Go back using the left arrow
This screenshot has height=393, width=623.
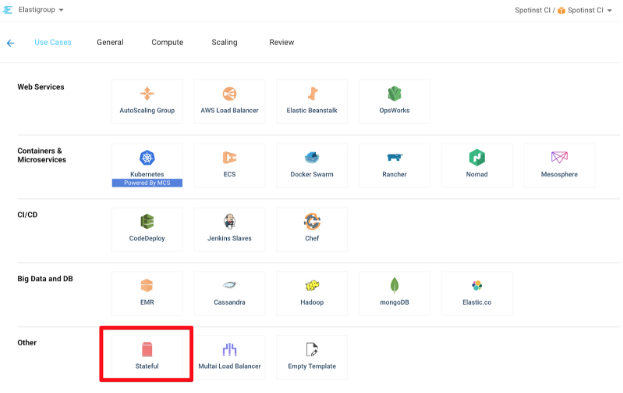coord(10,43)
